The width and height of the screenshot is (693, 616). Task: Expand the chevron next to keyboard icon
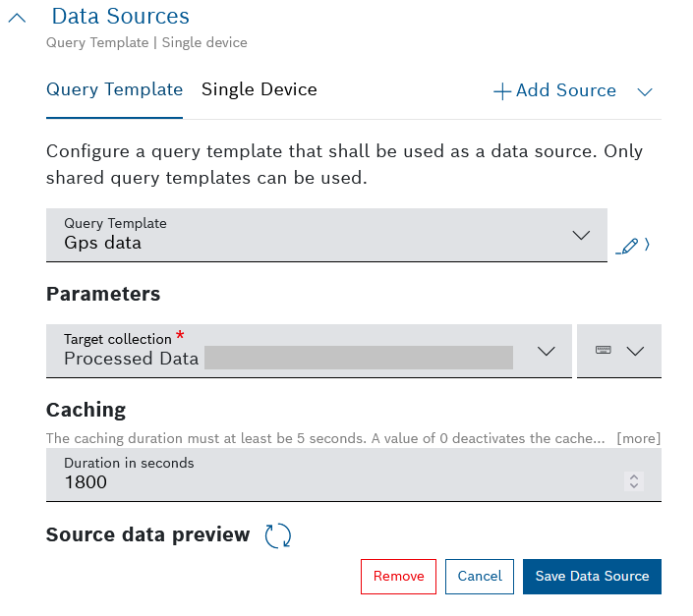[x=635, y=351]
